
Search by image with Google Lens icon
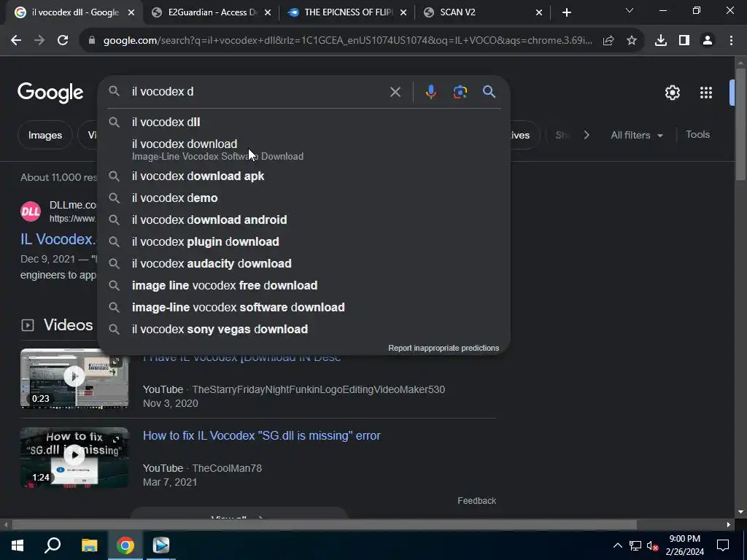(x=460, y=92)
